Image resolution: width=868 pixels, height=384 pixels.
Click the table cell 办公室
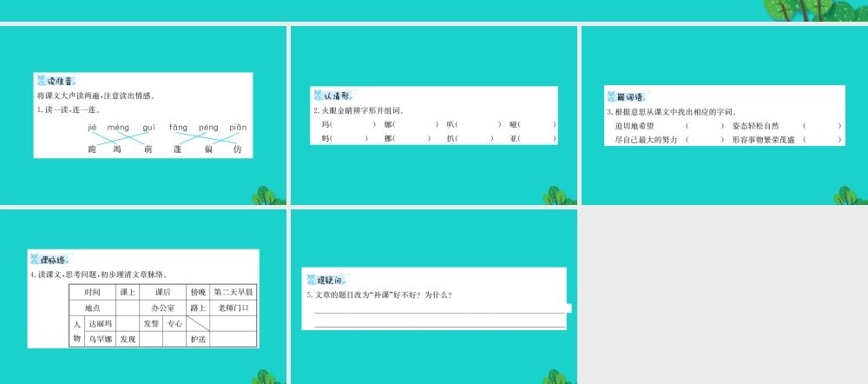(163, 308)
